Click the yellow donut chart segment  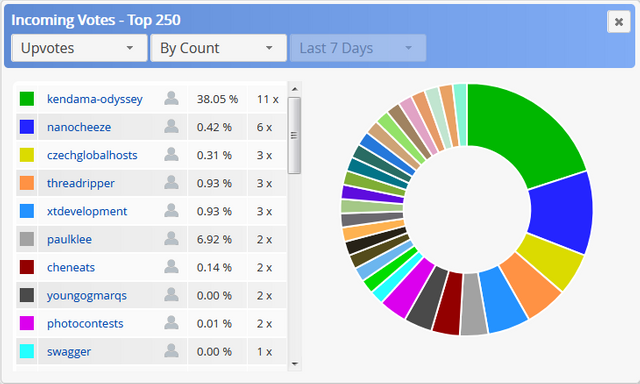tap(551, 261)
